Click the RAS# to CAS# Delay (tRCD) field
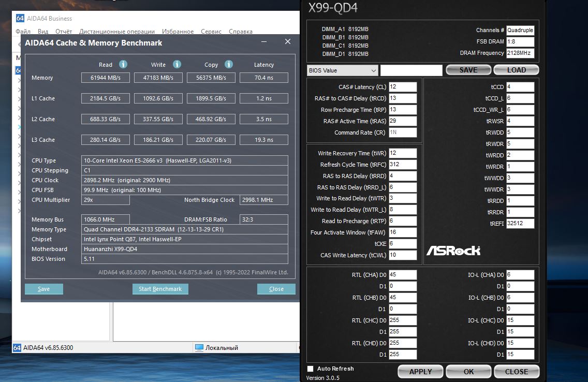The width and height of the screenshot is (588, 382). pyautogui.click(x=403, y=98)
